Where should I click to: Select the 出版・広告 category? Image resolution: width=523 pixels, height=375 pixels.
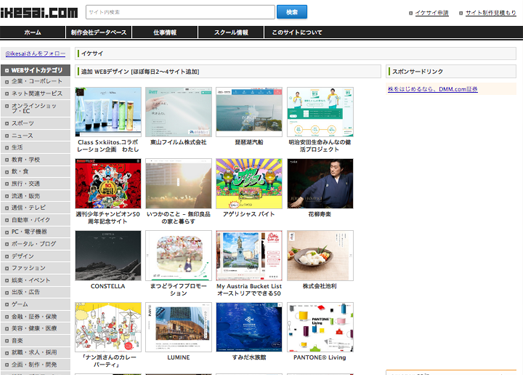click(35, 292)
